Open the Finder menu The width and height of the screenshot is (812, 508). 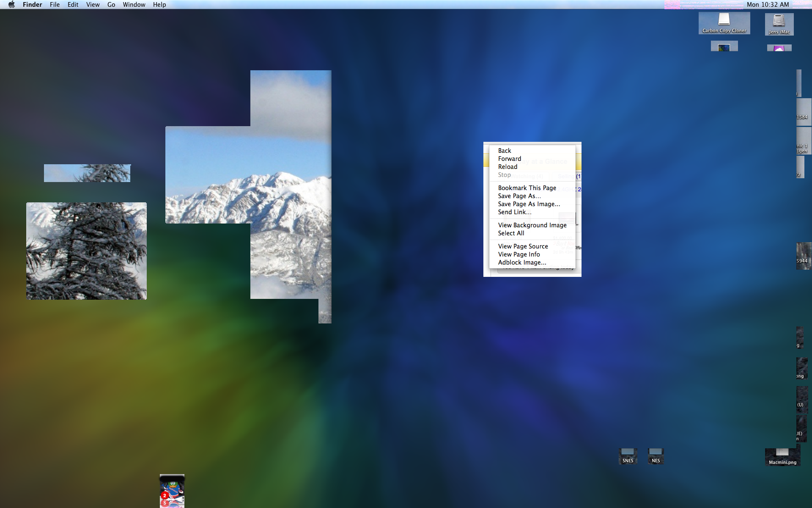[32, 5]
